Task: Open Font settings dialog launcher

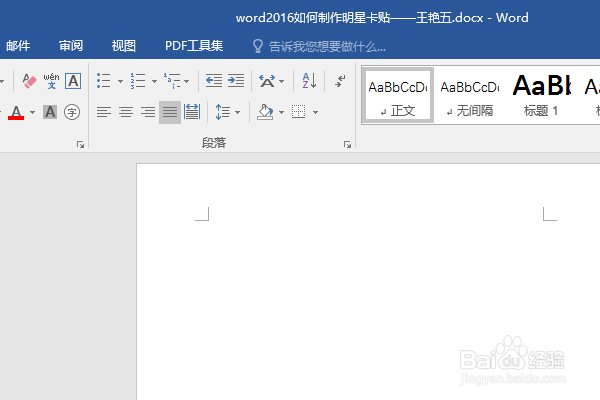Action: [80, 144]
